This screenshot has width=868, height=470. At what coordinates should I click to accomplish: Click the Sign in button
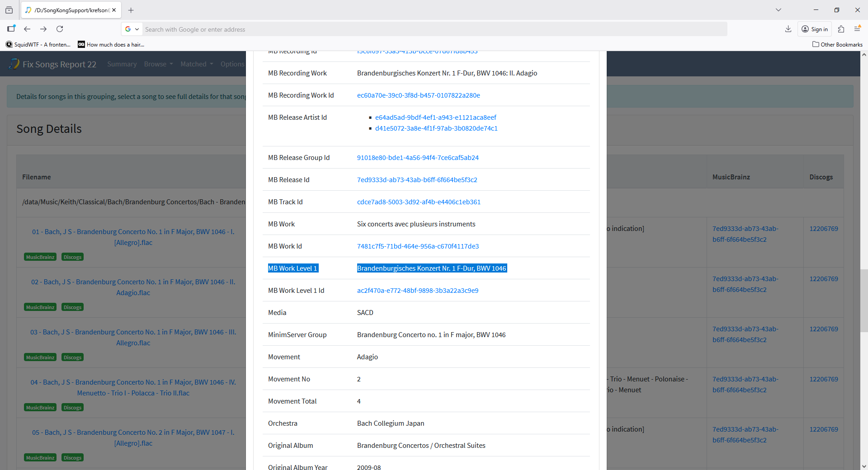coord(815,29)
